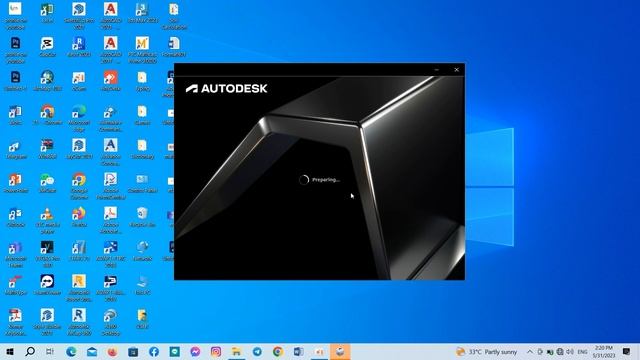Launch Chrome from the taskbar

(x=278, y=351)
